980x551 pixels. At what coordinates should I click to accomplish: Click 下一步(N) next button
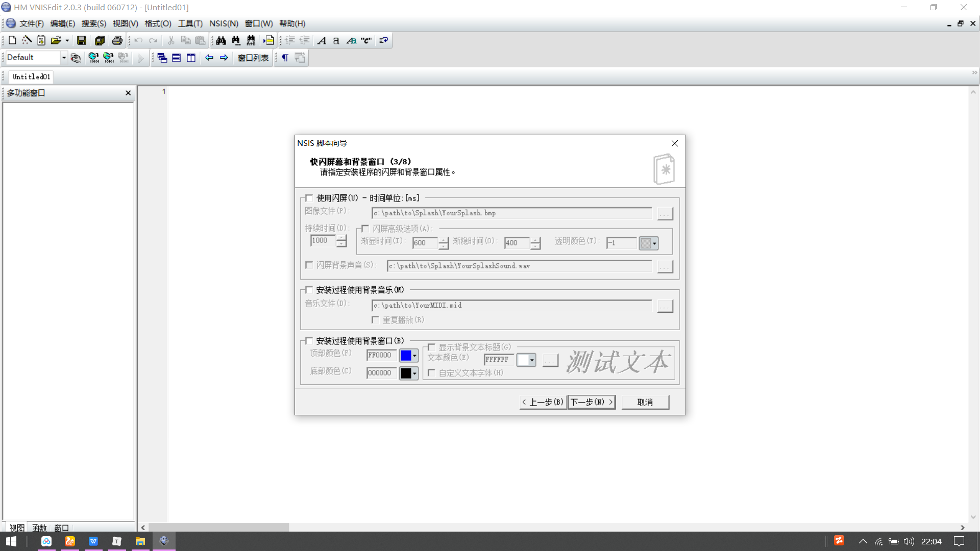pyautogui.click(x=592, y=402)
